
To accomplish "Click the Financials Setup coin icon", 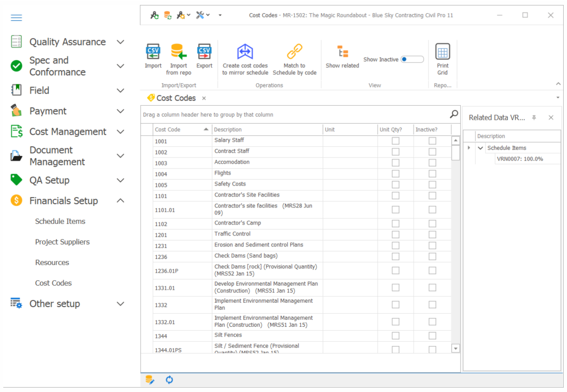I will [16, 200].
